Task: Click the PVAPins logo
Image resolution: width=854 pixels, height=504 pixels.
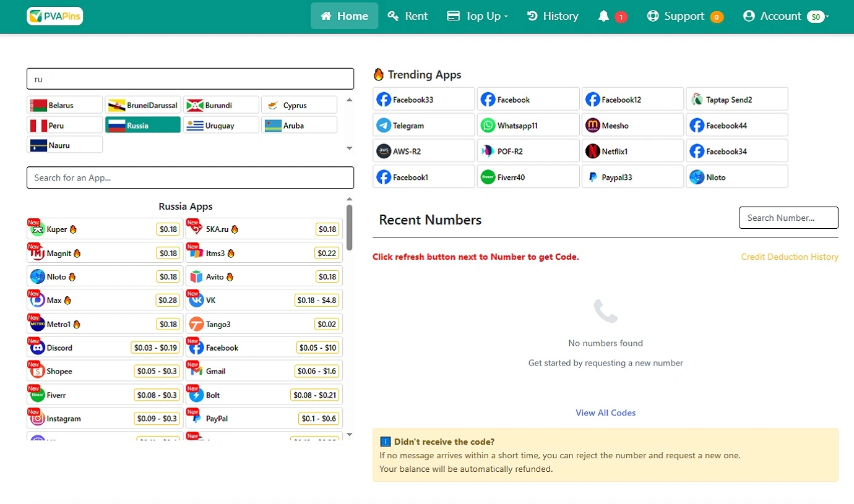Action: coord(54,16)
